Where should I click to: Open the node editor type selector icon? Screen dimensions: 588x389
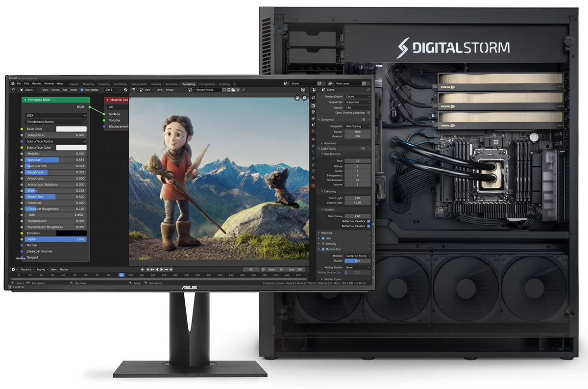click(15, 90)
